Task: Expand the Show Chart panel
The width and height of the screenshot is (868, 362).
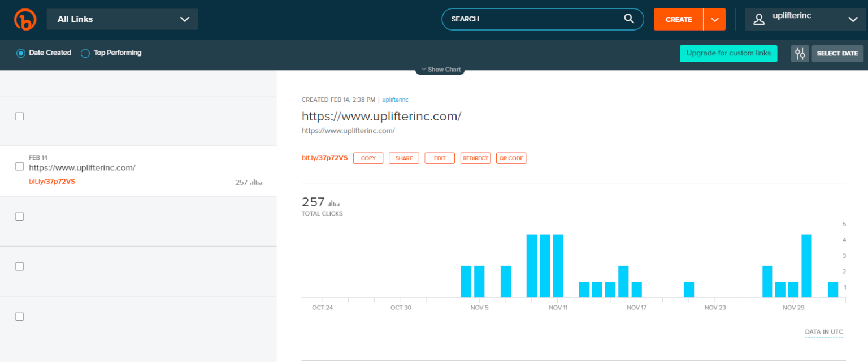Action: 440,70
